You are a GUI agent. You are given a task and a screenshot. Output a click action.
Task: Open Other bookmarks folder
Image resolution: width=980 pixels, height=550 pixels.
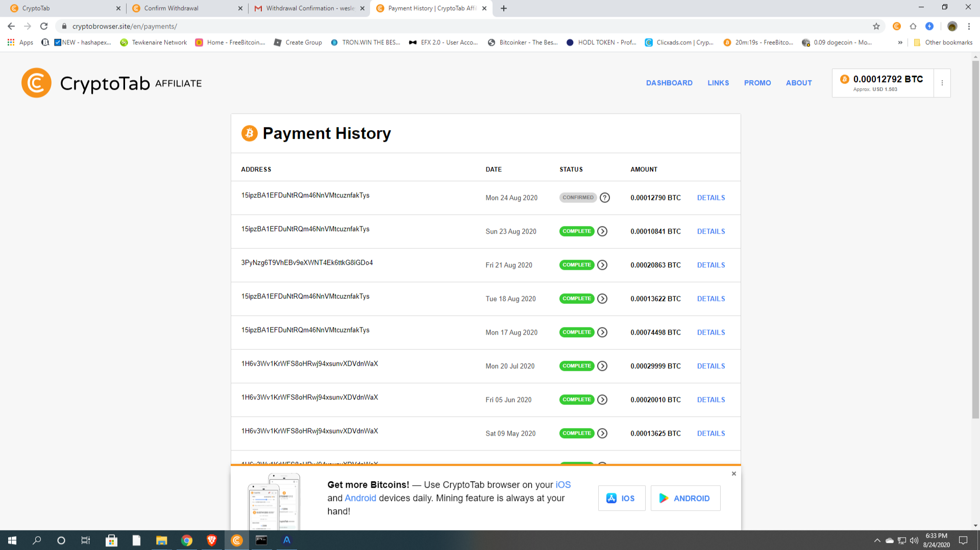tap(943, 42)
